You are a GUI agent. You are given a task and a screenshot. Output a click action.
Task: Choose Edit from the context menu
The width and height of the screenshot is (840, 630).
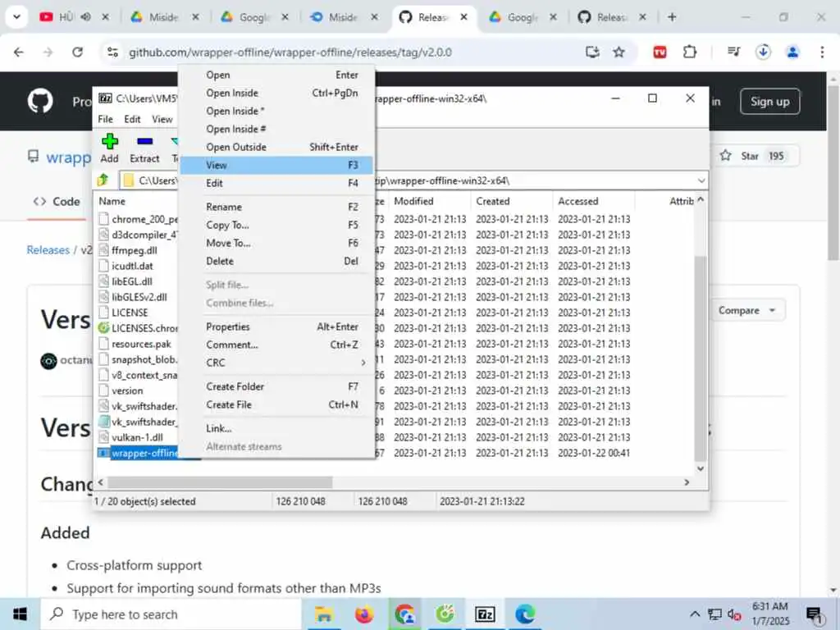[x=277, y=183]
